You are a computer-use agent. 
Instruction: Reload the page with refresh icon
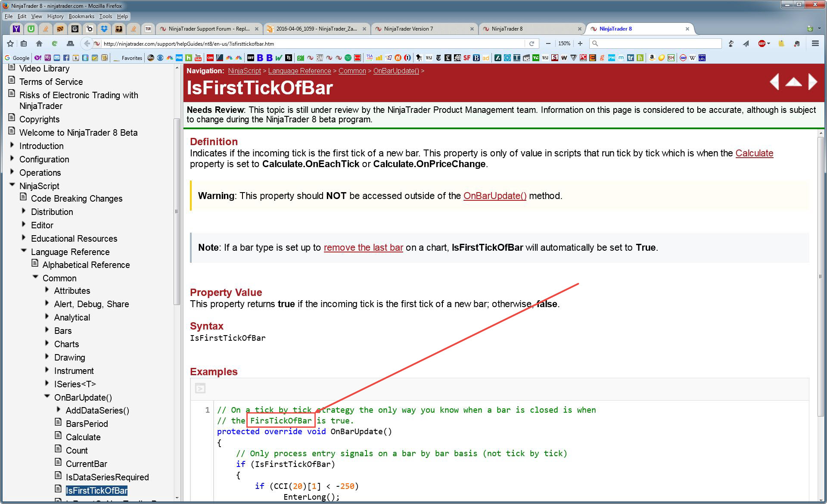click(532, 44)
